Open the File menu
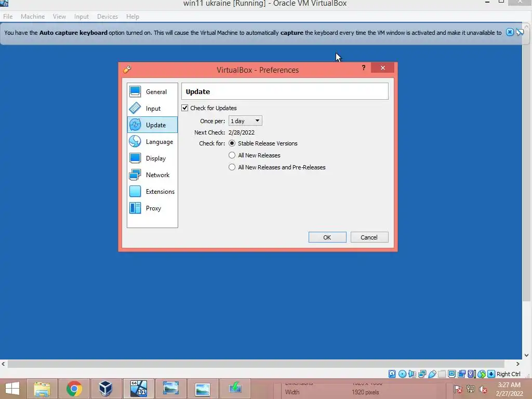The width and height of the screenshot is (532, 399). 8,16
